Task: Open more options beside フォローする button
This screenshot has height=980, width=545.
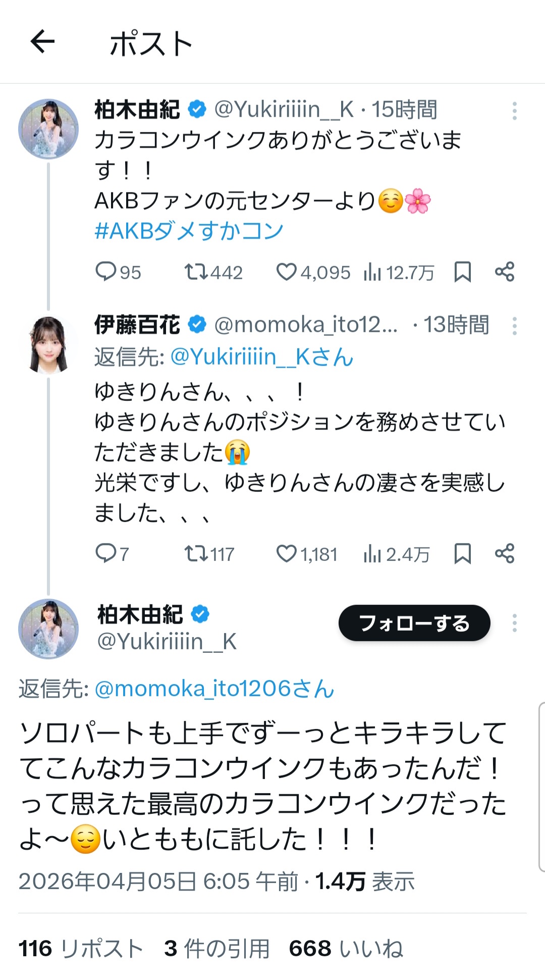Action: coord(514,623)
